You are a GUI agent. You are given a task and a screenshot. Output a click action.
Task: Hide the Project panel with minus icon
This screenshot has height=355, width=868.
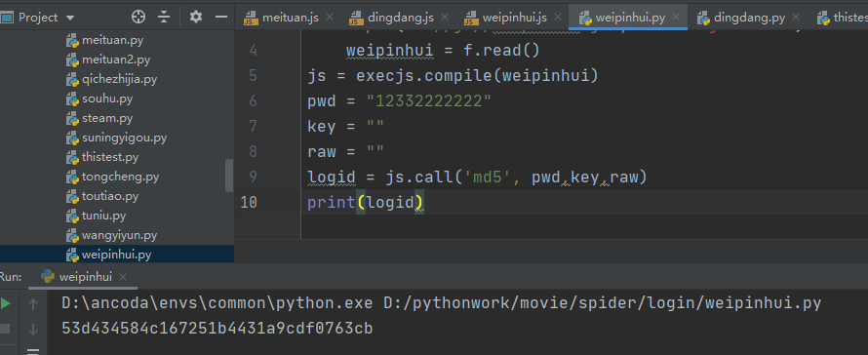pyautogui.click(x=221, y=18)
